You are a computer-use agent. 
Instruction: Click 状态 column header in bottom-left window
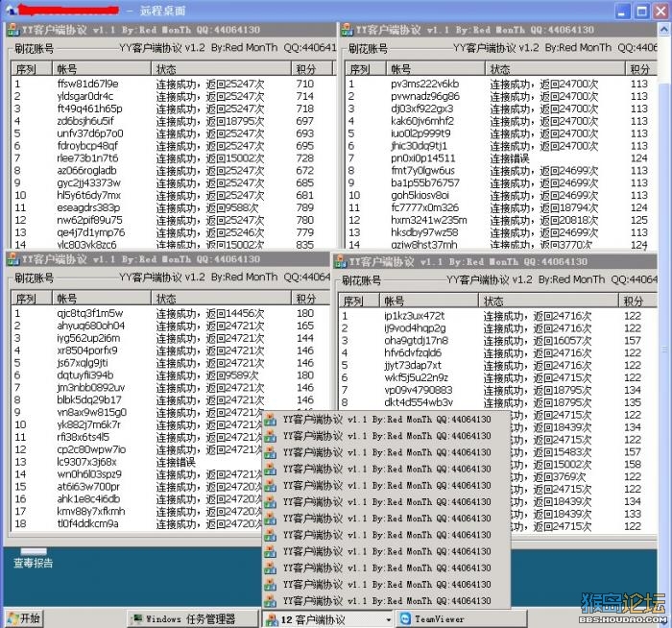coord(221,299)
